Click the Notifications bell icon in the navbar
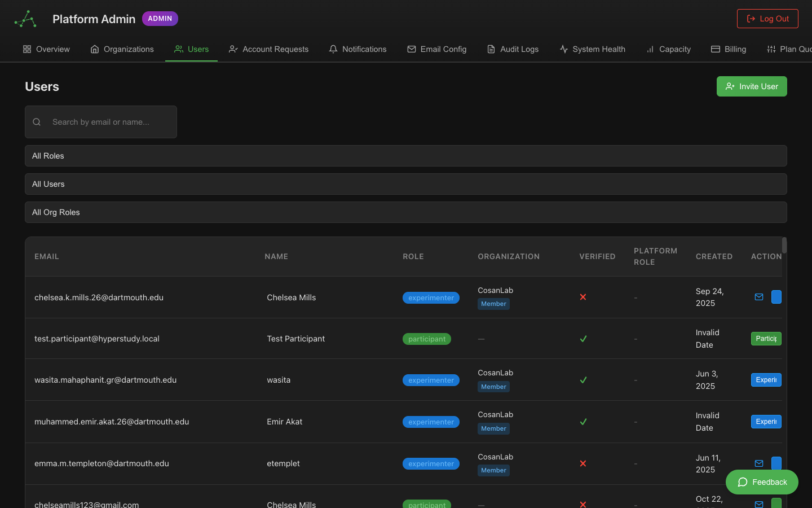 click(333, 49)
